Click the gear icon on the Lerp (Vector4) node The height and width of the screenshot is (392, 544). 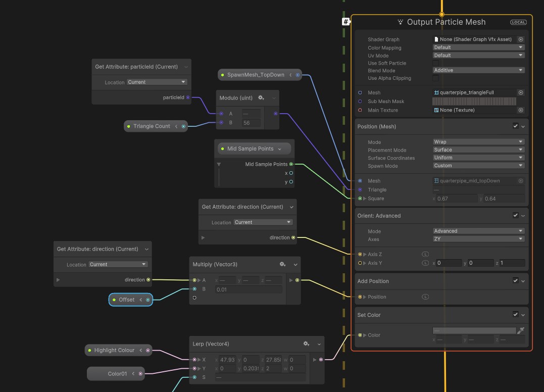307,344
